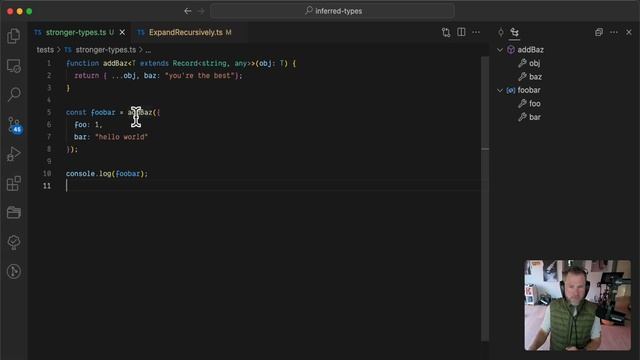Click the webcam video overlay thumbnail
This screenshot has width=640, height=360.
coord(577,305)
